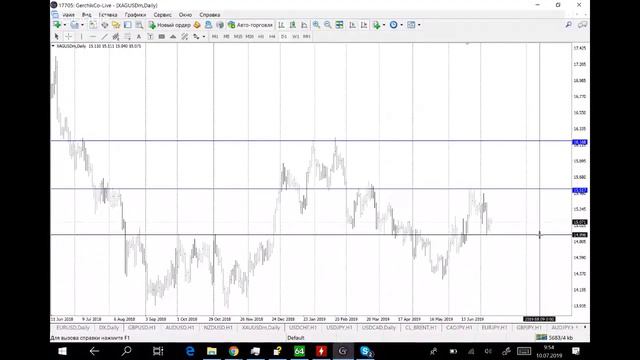Image resolution: width=640 pixels, height=360 pixels.
Task: Select the Horizontal Line drawing tool
Action: [x=93, y=36]
